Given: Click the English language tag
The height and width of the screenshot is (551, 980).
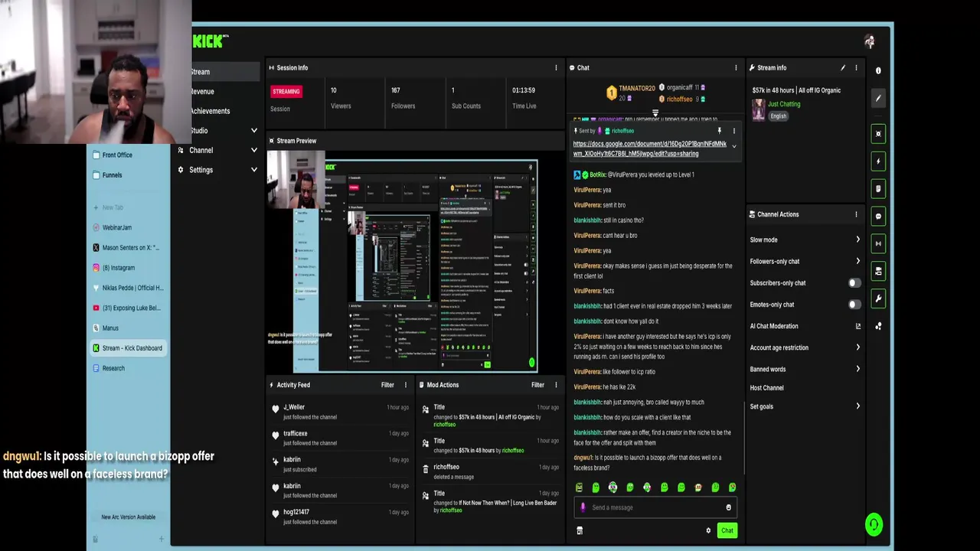Looking at the screenshot, I should coord(778,116).
